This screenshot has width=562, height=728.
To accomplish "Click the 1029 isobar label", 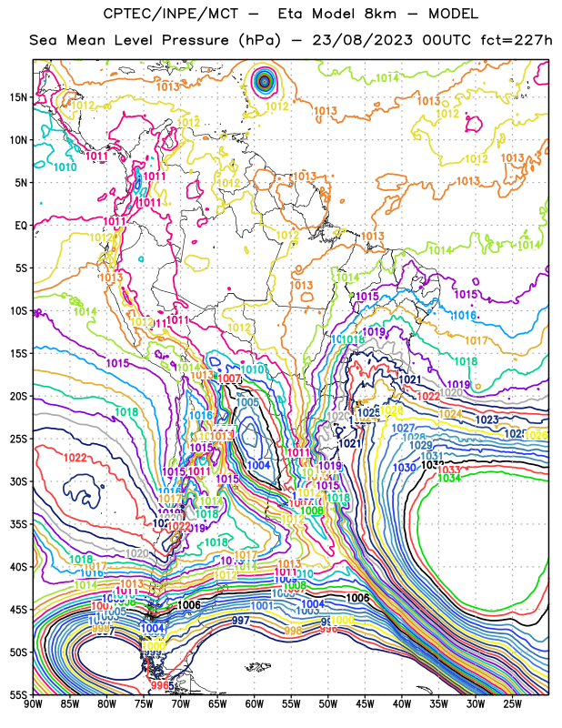I will point(421,445).
